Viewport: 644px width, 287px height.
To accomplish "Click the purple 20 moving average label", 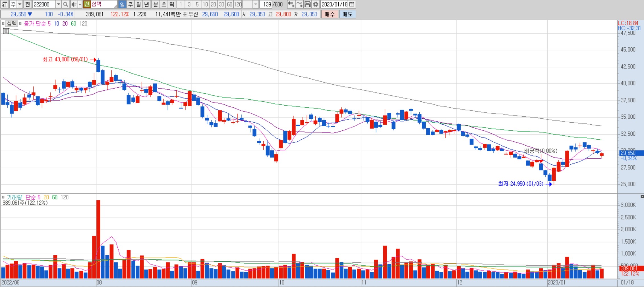I will [x=65, y=24].
